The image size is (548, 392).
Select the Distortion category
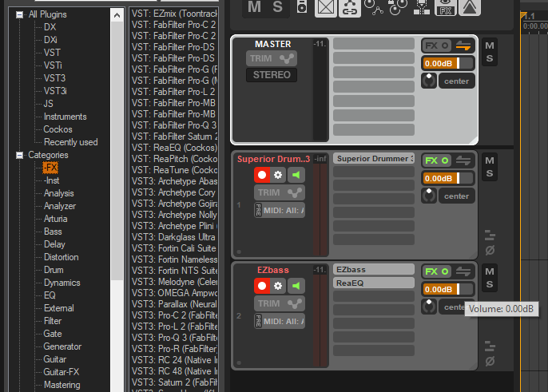point(62,257)
